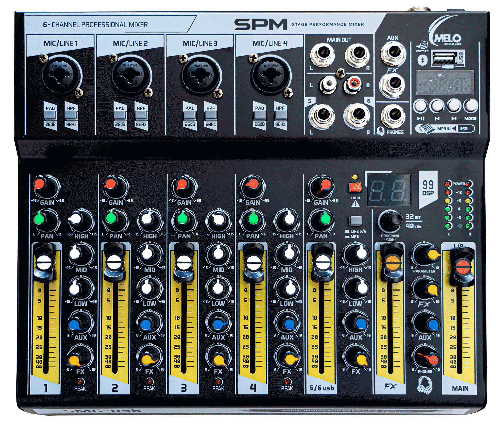Screen dimensions: 504x423
Task: Click the channel 2 fader cap
Action: [x=115, y=262]
